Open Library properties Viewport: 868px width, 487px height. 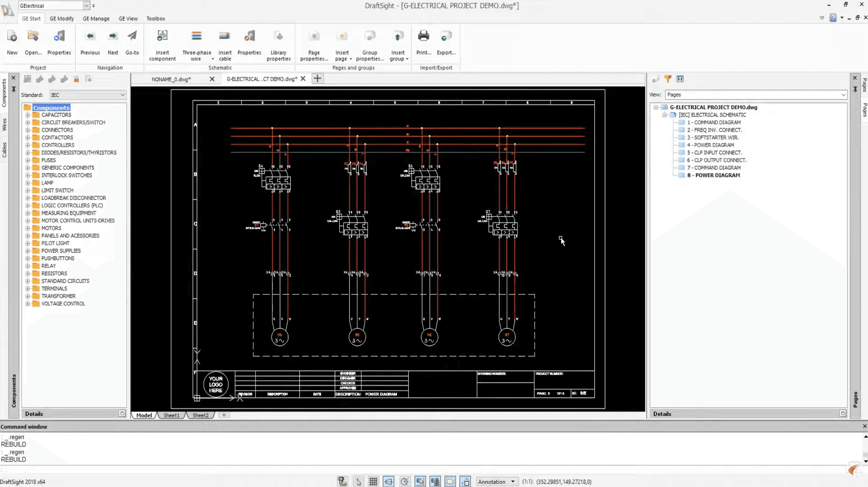click(x=278, y=36)
